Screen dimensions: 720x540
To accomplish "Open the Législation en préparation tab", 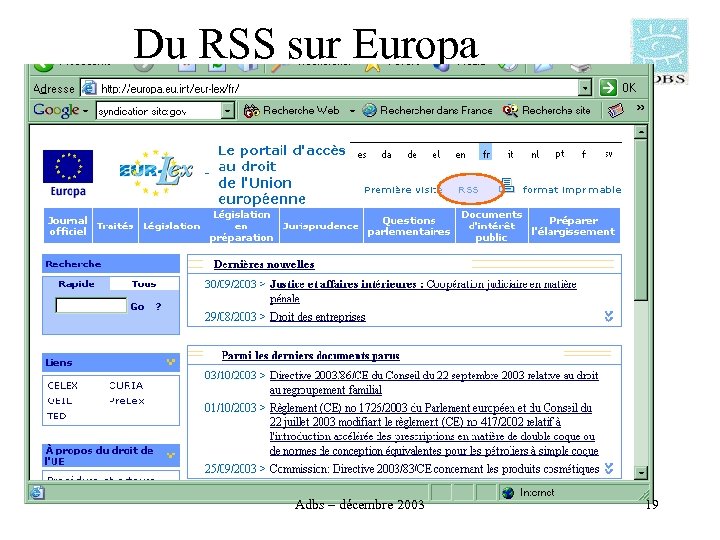I will [x=242, y=225].
